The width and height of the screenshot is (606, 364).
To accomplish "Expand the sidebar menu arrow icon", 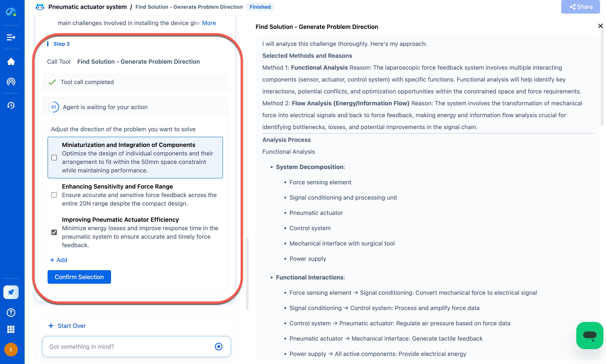I will pos(11,37).
